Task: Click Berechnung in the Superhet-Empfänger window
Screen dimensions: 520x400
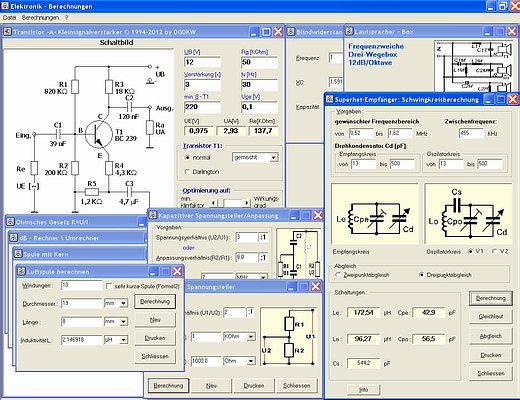Action: (491, 298)
